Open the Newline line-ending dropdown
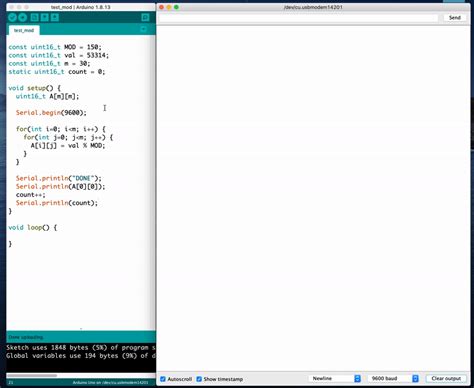The height and width of the screenshot is (388, 474). [x=335, y=379]
